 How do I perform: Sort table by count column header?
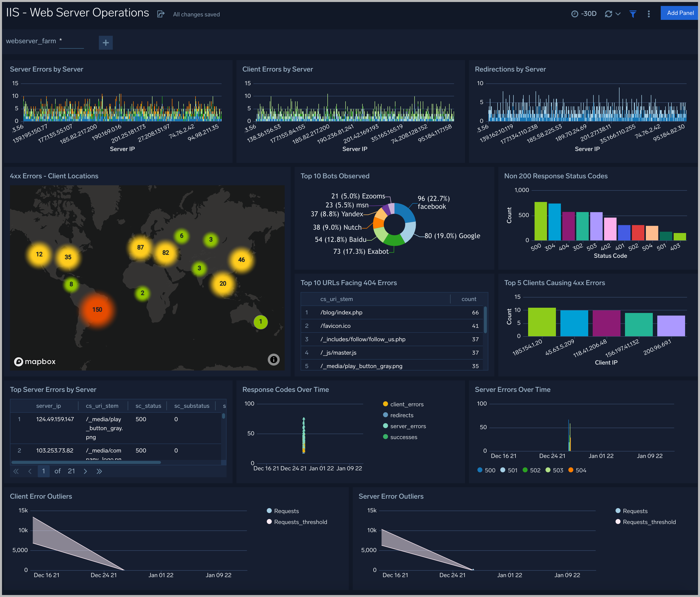point(468,299)
